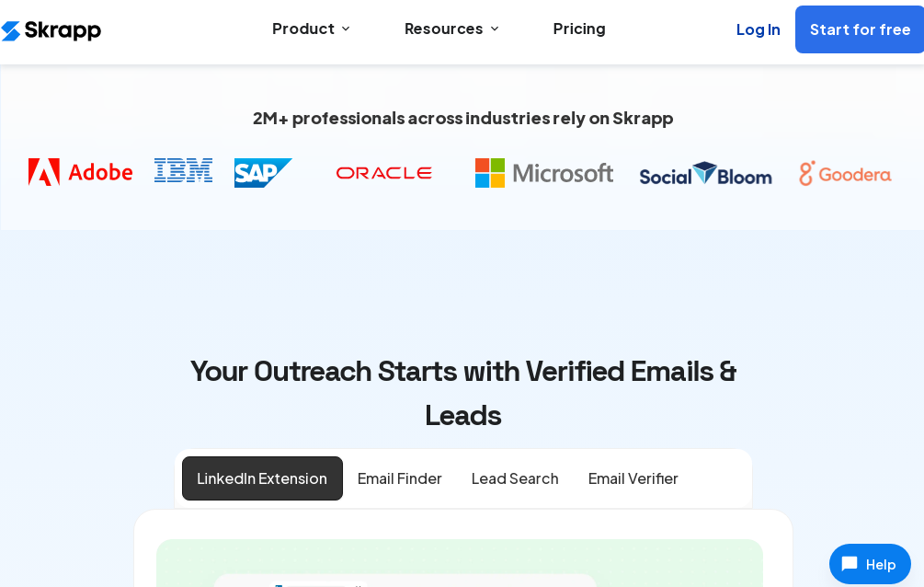
Task: Open the Pricing page
Action: coord(579,29)
